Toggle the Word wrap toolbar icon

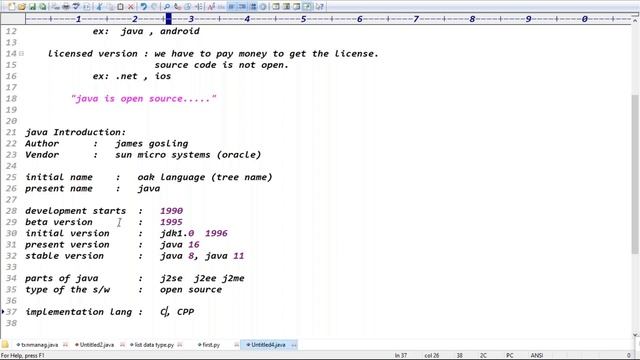click(x=231, y=7)
